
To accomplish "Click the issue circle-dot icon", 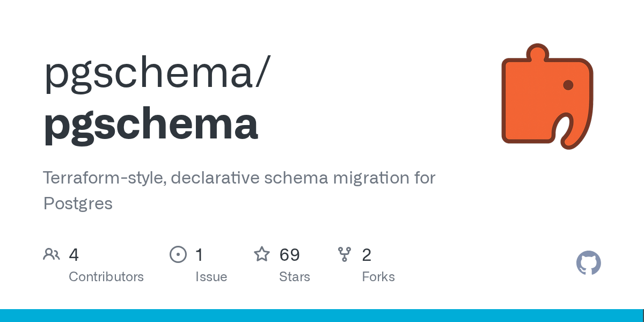I will click(178, 254).
